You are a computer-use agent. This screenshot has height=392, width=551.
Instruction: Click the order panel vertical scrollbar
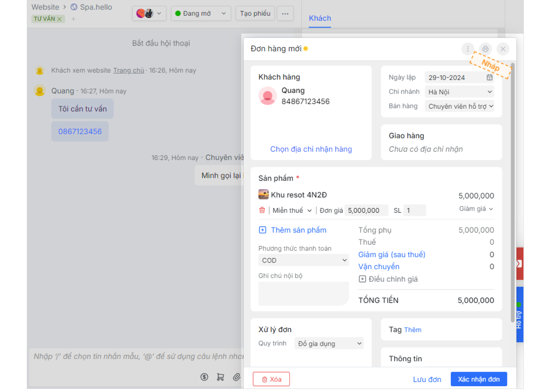pos(513,191)
